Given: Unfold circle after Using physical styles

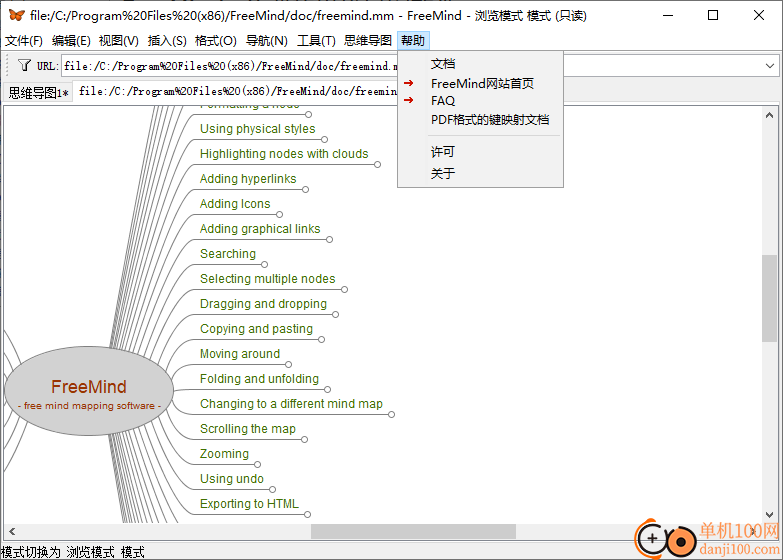Looking at the screenshot, I should [325, 140].
